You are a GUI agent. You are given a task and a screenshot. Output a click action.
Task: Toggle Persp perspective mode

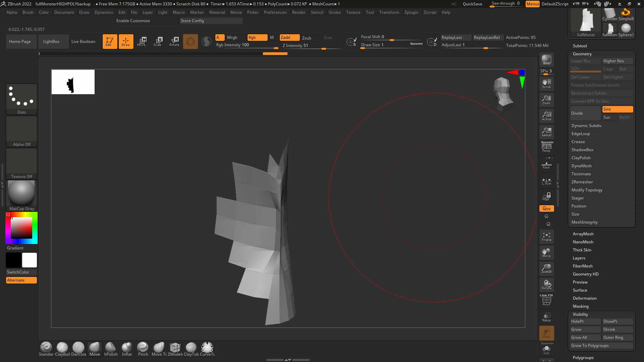(546, 147)
